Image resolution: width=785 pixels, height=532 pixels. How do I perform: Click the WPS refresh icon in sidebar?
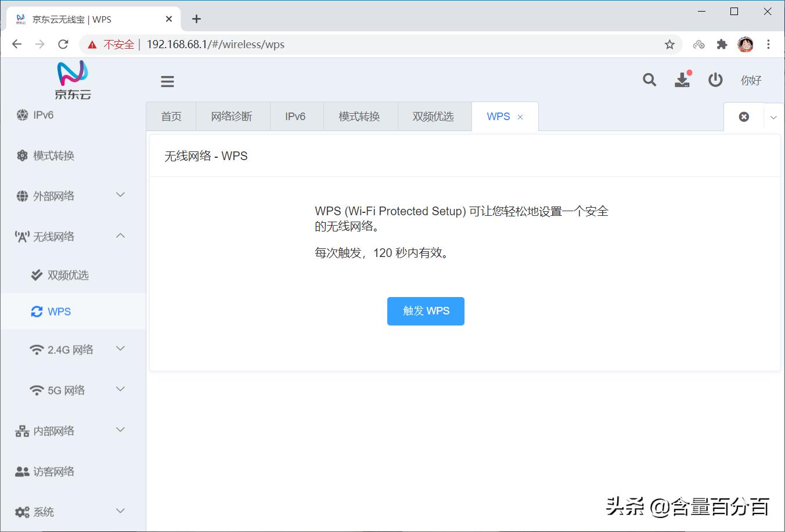click(36, 311)
